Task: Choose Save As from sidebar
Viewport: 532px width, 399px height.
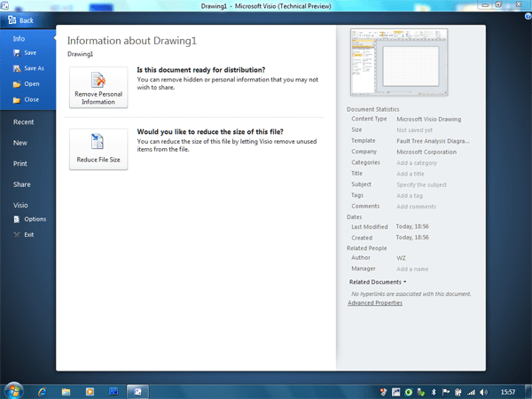Action: (x=34, y=68)
